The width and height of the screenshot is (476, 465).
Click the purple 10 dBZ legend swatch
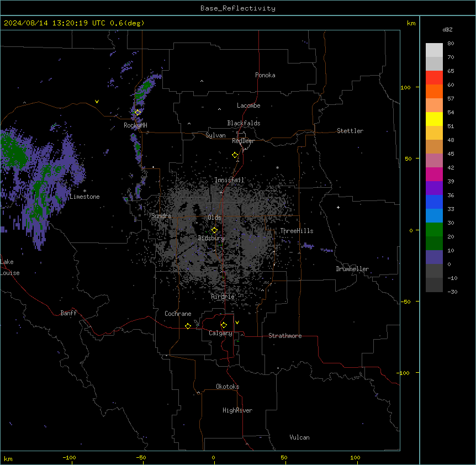(x=434, y=257)
